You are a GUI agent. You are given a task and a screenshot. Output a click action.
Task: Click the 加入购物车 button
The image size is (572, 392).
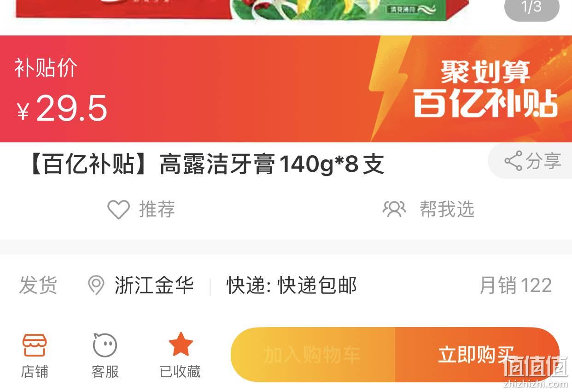coord(313,355)
